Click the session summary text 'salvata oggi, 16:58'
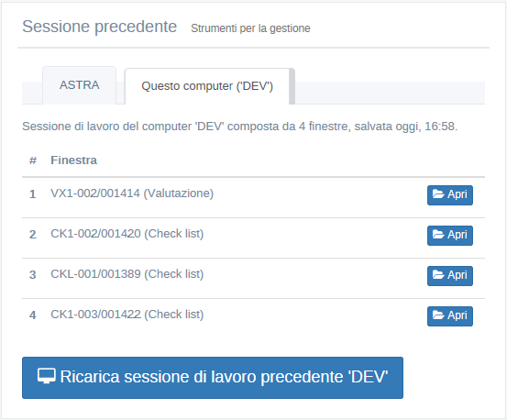Screen dimensions: 507x420 [x=406, y=127]
